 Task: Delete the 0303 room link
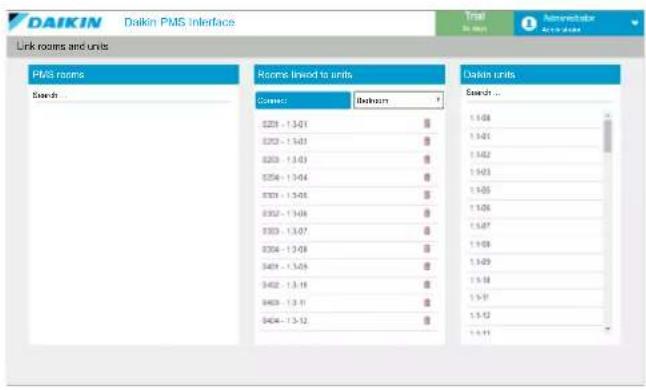(427, 231)
